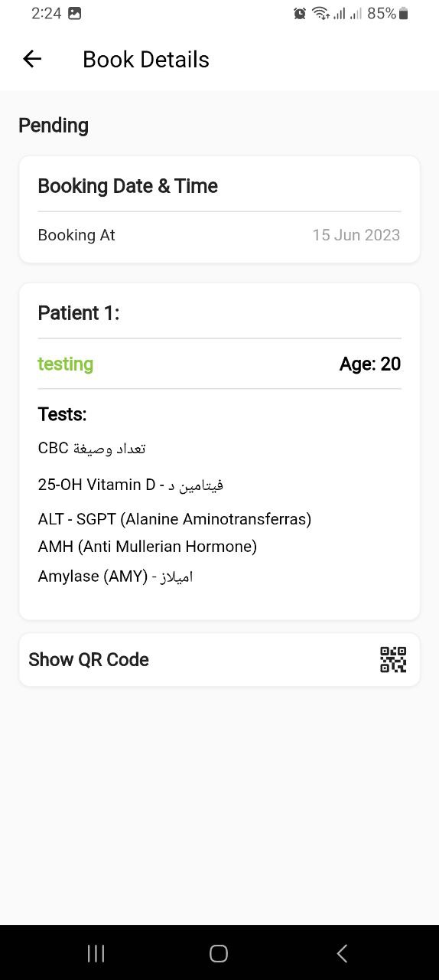Tap the booking date 15 Jun 2023

[x=356, y=235]
